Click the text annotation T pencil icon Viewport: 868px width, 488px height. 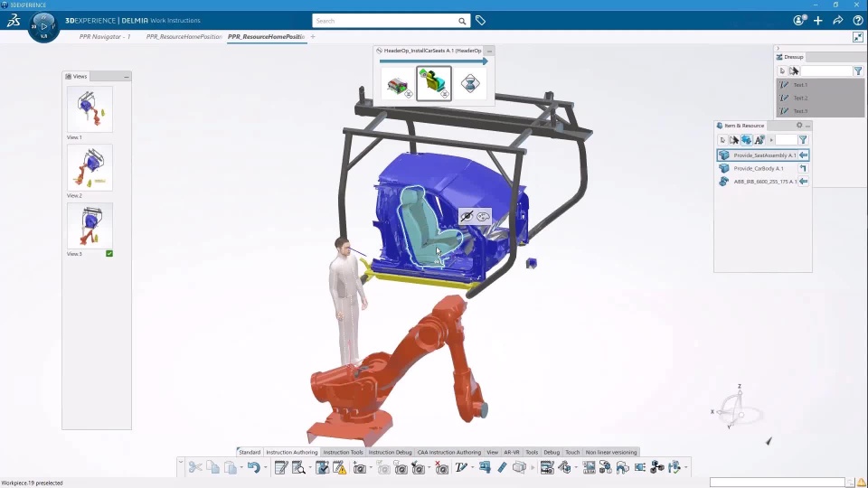(461, 467)
